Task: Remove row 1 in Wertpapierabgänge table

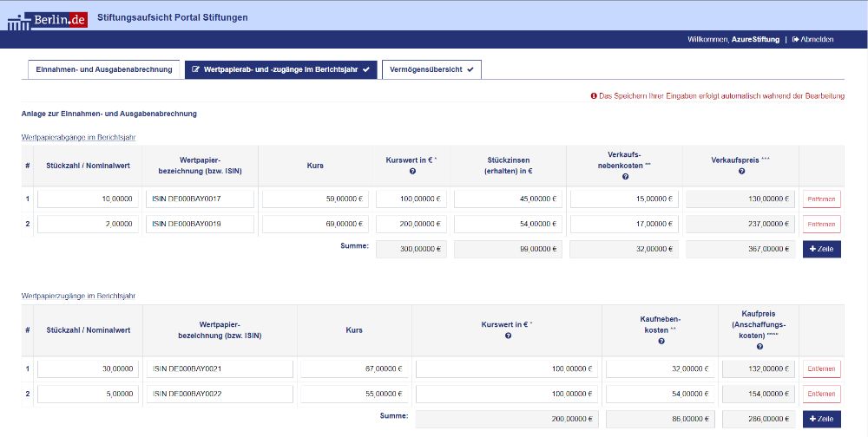Action: (x=821, y=199)
